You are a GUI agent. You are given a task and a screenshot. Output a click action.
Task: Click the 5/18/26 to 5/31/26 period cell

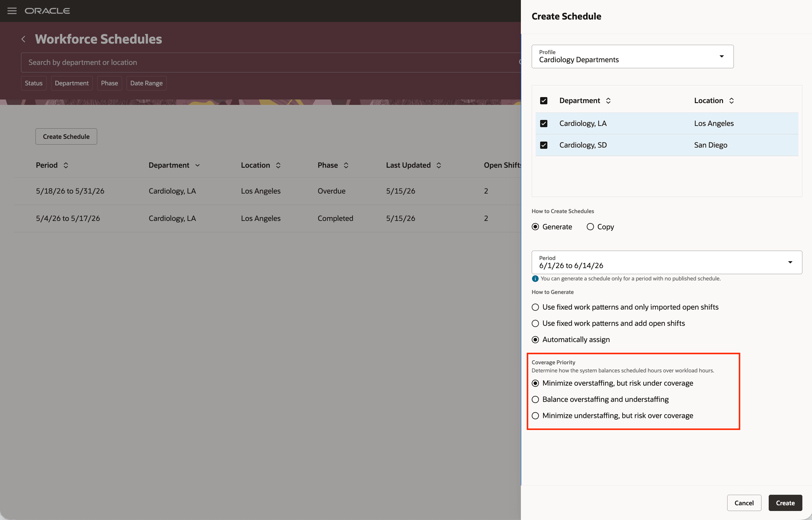70,191
